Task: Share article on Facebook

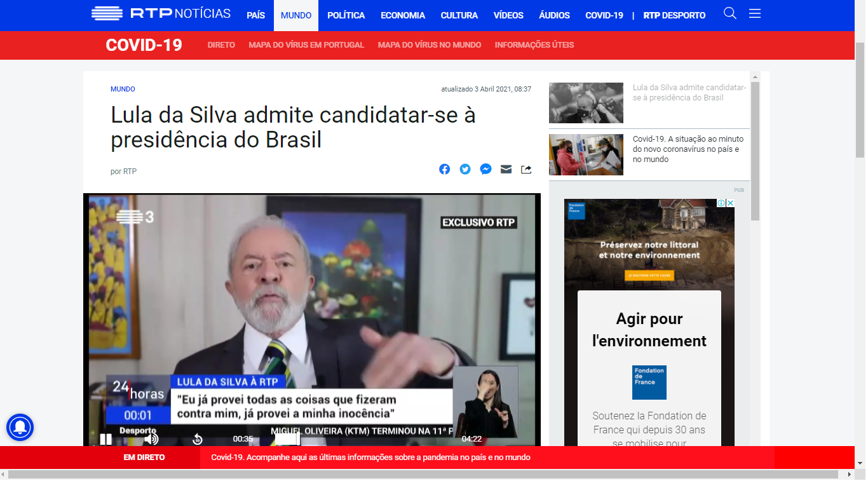Action: click(x=445, y=169)
